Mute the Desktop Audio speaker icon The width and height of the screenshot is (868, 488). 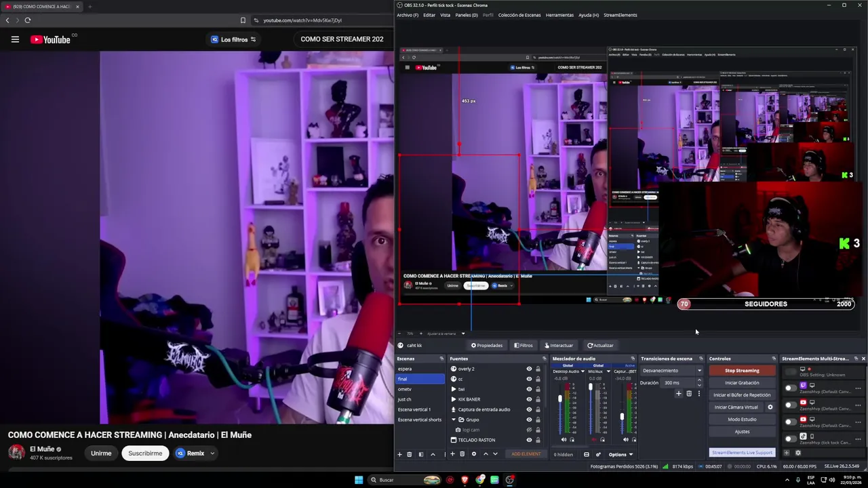pyautogui.click(x=564, y=440)
